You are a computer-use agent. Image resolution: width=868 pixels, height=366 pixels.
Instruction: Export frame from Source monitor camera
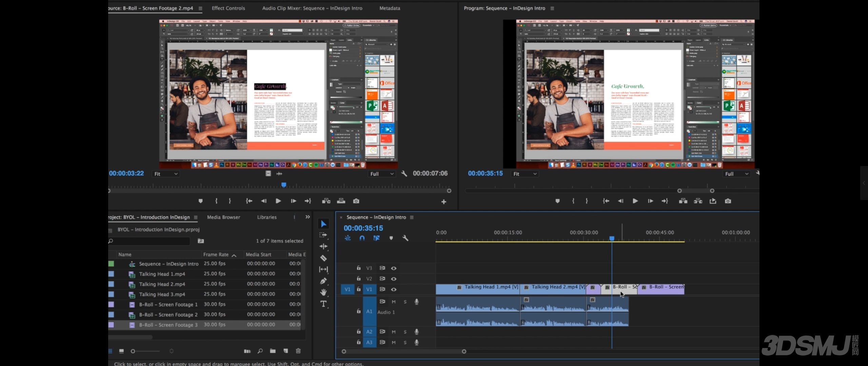(356, 201)
